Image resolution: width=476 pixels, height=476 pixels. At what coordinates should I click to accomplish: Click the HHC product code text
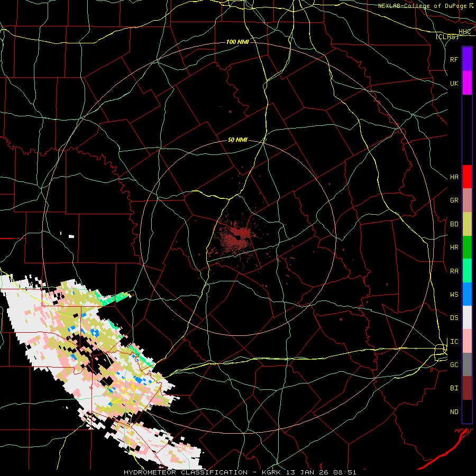(x=464, y=32)
